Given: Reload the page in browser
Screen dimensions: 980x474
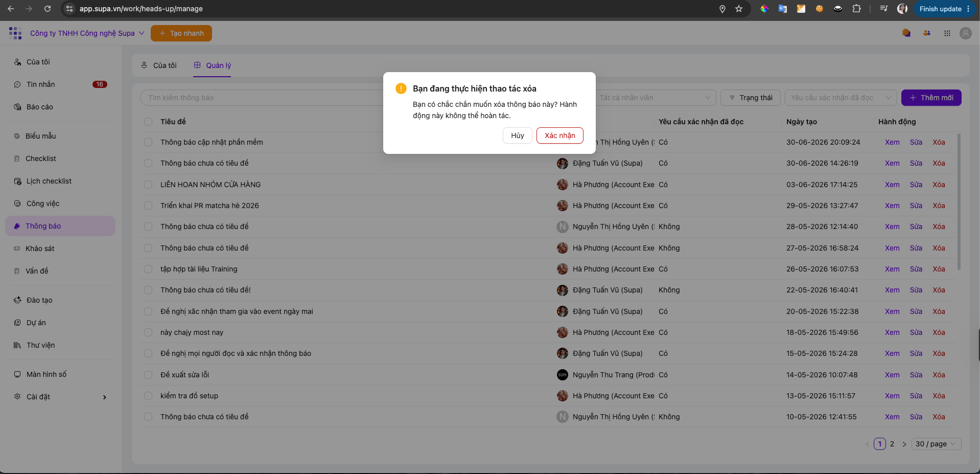Looking at the screenshot, I should 48,9.
